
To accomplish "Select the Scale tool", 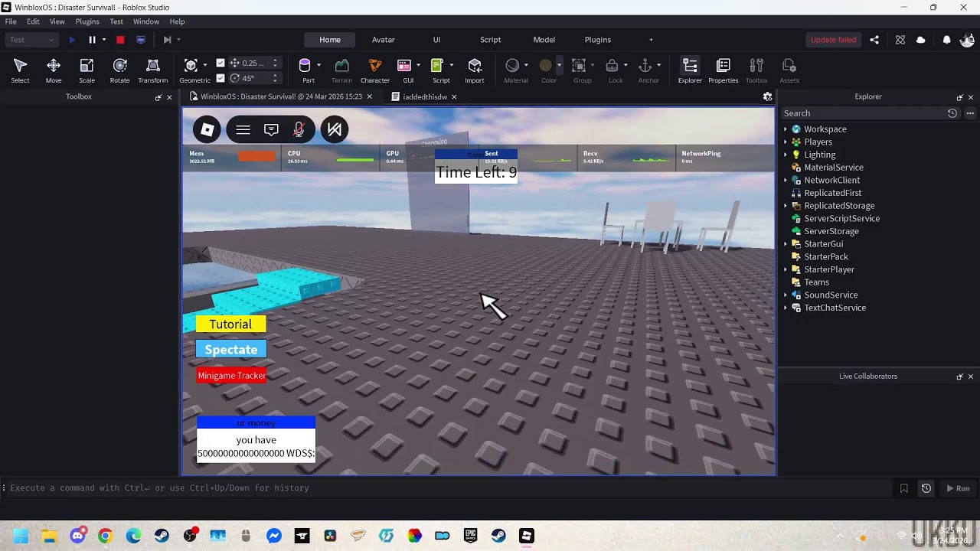I will coord(87,70).
